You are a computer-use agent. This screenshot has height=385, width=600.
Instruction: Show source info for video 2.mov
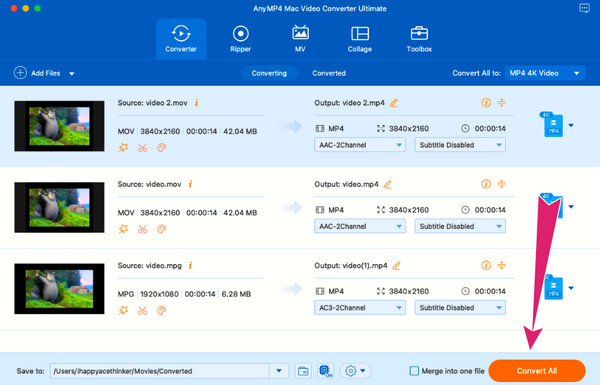[196, 103]
